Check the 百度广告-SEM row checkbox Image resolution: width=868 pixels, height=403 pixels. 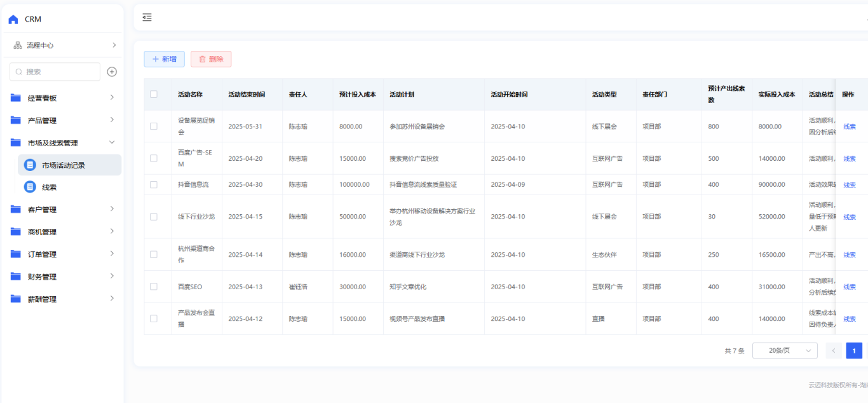click(153, 158)
